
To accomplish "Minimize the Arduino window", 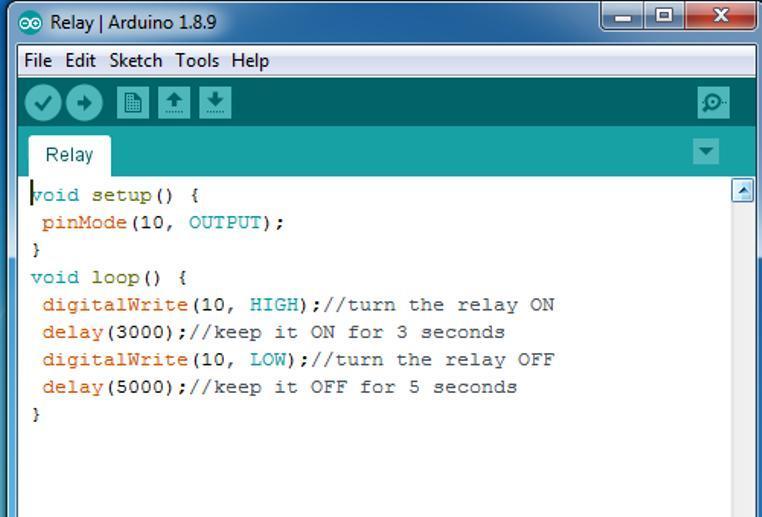I will (x=623, y=17).
